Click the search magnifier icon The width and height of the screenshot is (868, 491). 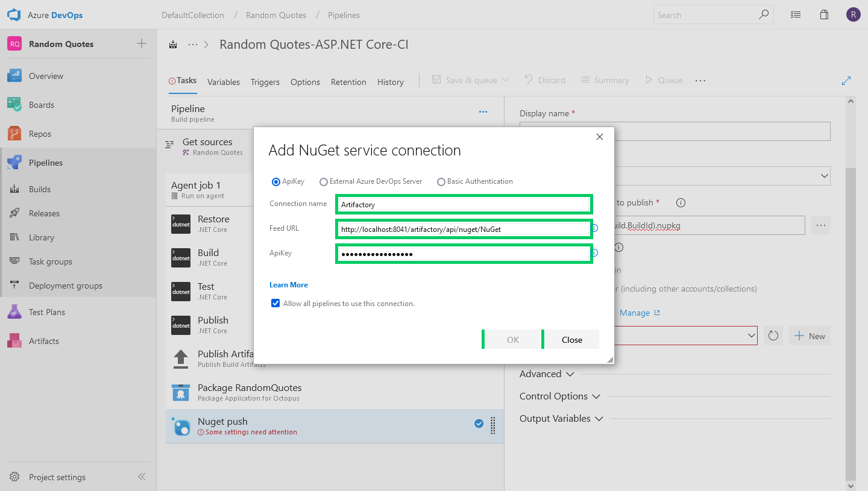click(x=764, y=15)
